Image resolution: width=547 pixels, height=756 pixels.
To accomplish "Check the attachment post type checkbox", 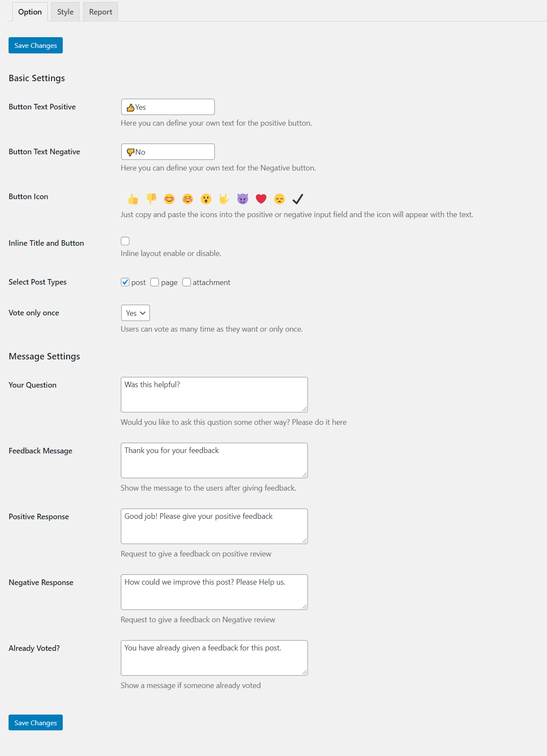I will tap(187, 282).
